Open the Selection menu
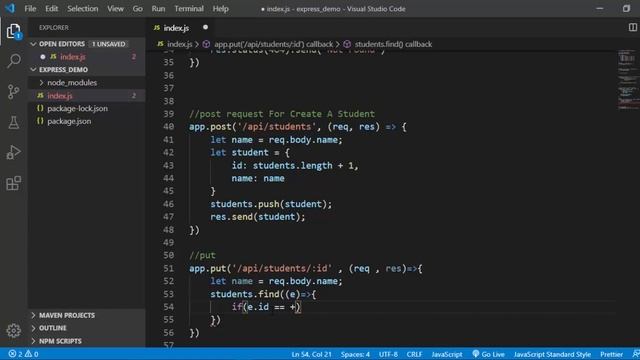Screen dimensions: 640x360 (x=82, y=9)
